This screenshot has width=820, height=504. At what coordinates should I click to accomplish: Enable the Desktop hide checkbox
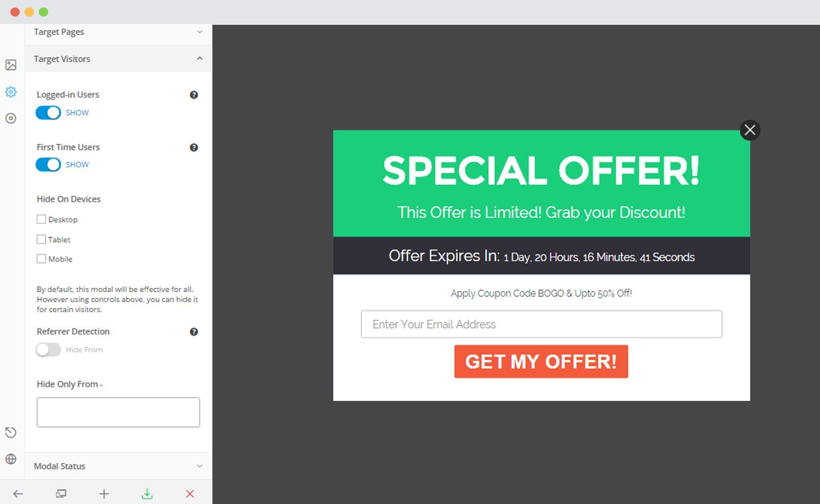pyautogui.click(x=41, y=219)
